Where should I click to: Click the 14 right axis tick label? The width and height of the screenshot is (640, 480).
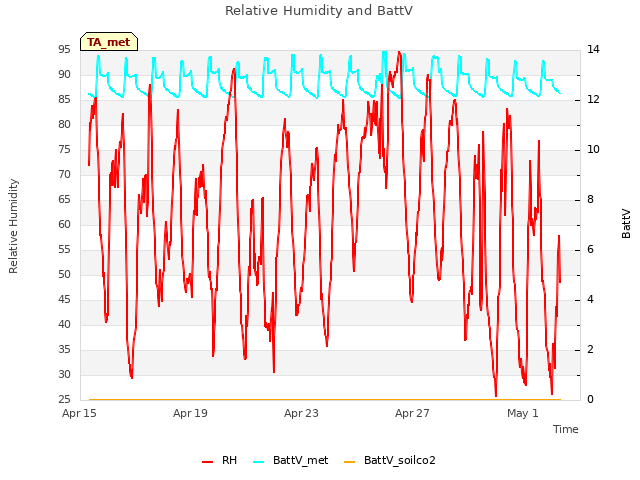click(593, 49)
